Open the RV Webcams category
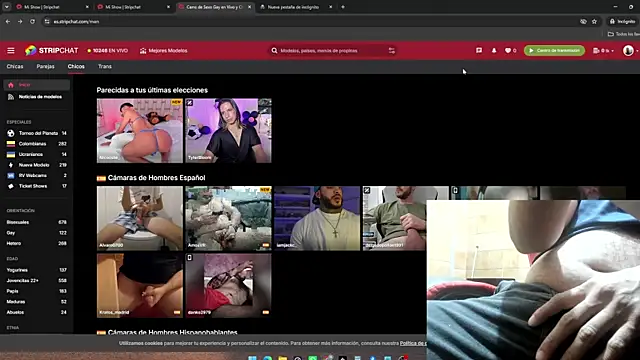 (37, 176)
